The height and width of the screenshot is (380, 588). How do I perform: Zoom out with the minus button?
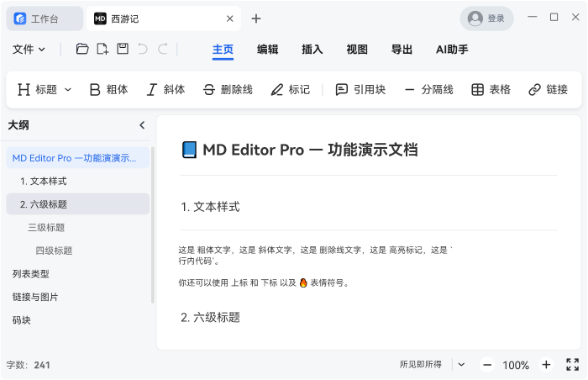coord(487,365)
